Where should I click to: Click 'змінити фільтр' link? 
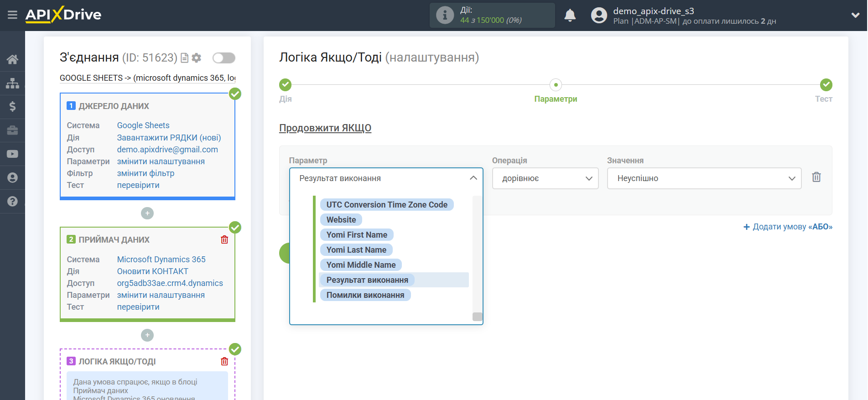pos(146,173)
